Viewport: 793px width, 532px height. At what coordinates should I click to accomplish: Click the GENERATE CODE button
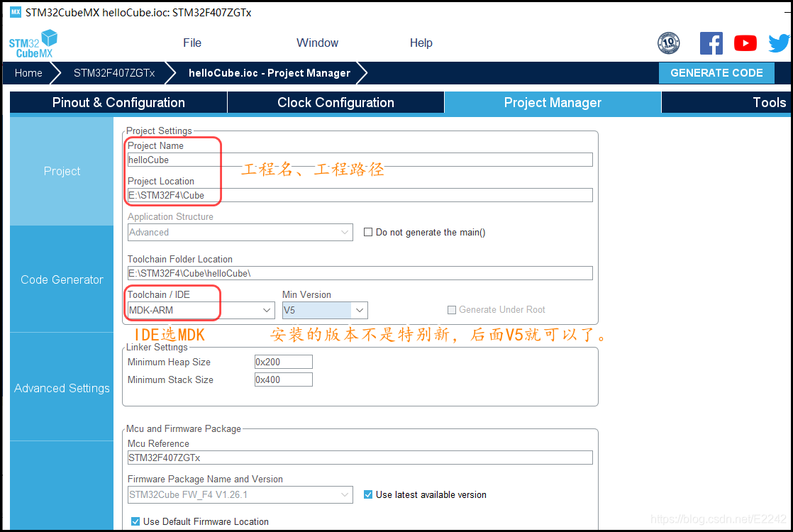pyautogui.click(x=716, y=73)
